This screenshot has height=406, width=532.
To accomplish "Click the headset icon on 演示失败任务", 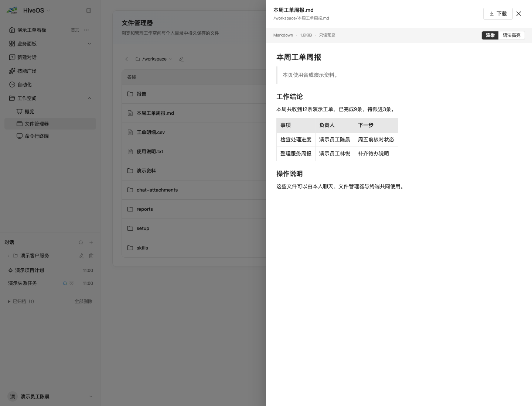I will point(65,283).
